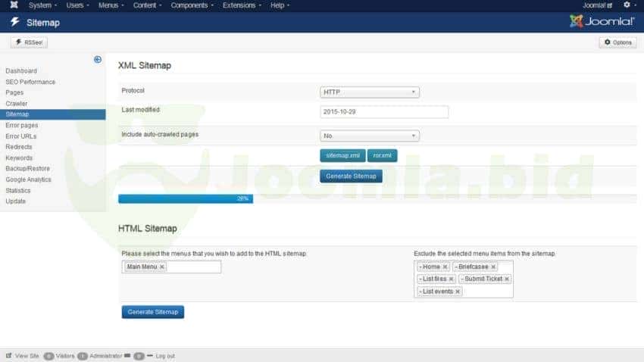Remove the List events exclusion tag
The height and width of the screenshot is (362, 644).
458,291
